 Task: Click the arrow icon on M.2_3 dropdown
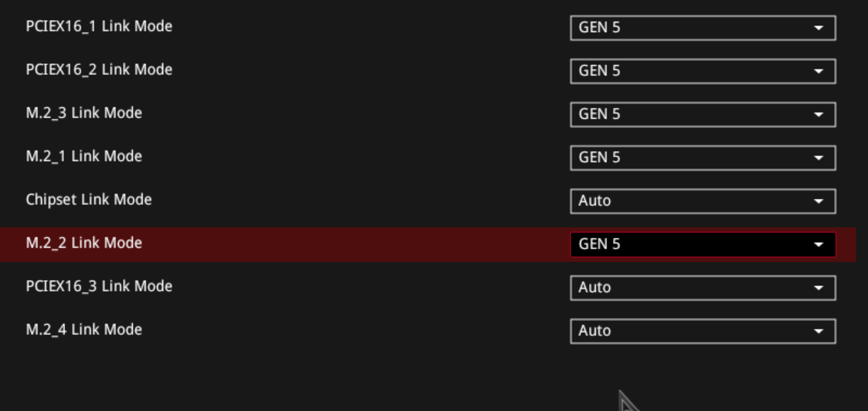coord(818,115)
